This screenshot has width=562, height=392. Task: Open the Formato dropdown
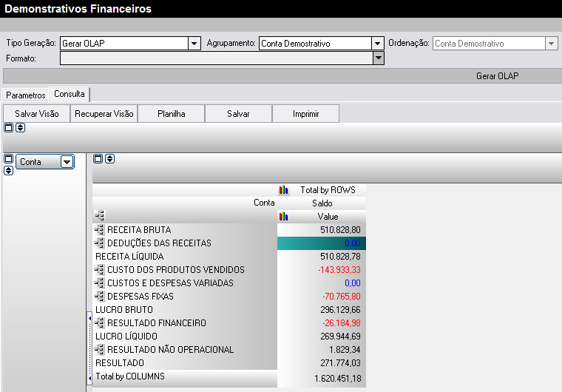click(378, 58)
